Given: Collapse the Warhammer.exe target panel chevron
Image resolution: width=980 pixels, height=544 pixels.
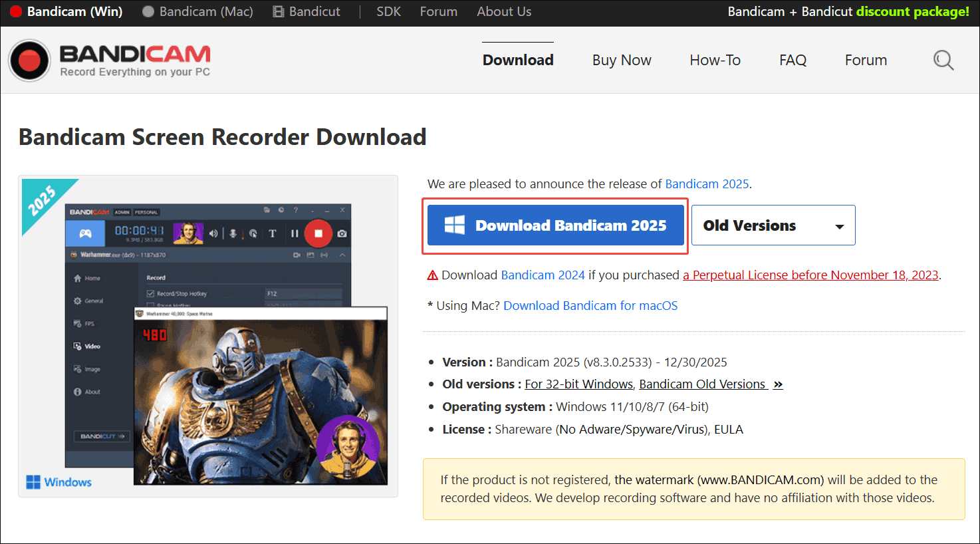Looking at the screenshot, I should pos(342,255).
